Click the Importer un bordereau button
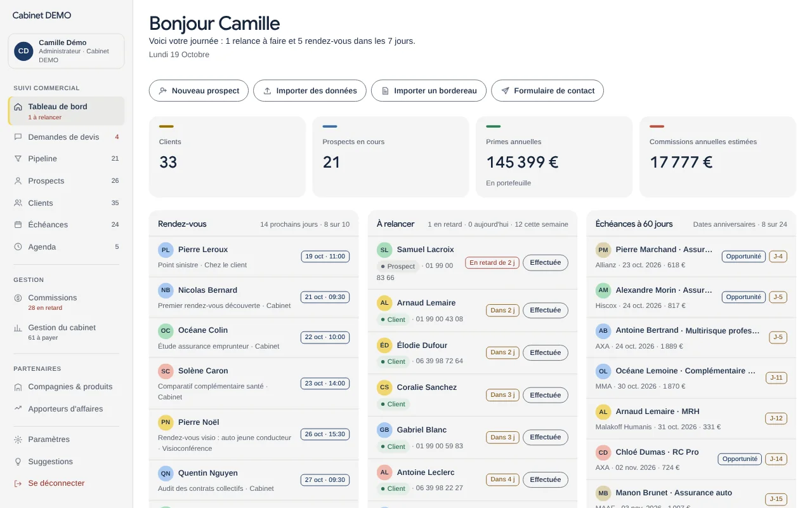The image size is (812, 508). coord(429,91)
